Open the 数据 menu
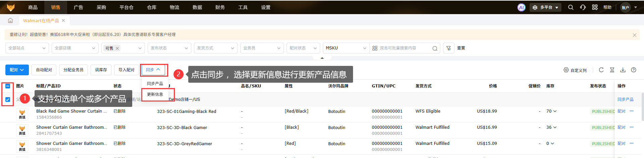644x158 pixels. [x=197, y=7]
